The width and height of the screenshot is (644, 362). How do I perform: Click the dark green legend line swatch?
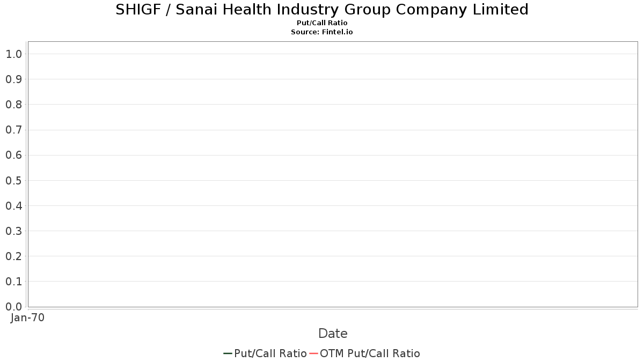(x=228, y=353)
